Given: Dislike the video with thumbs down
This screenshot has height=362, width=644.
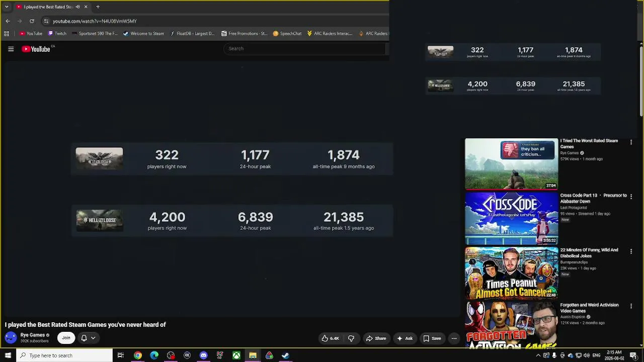Looking at the screenshot, I should 351,338.
